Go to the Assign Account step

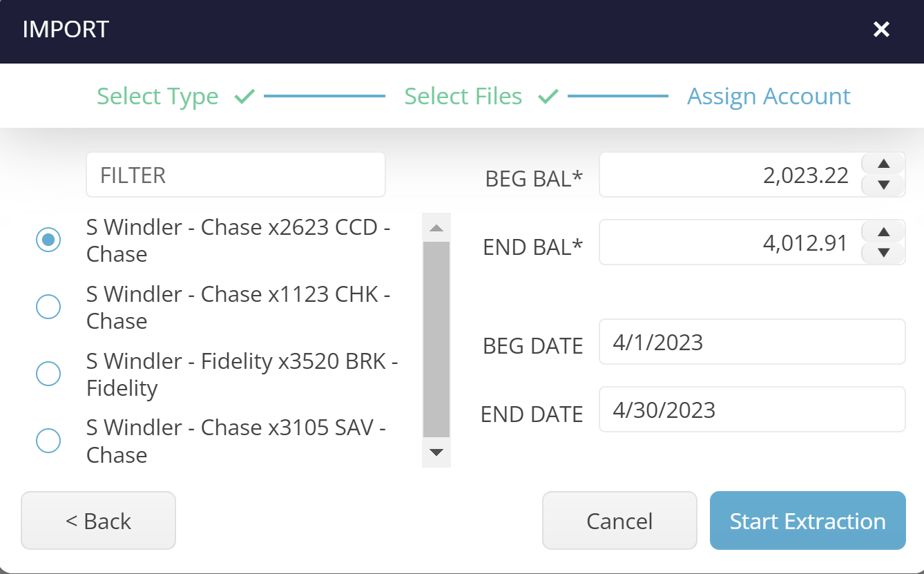[x=768, y=96]
